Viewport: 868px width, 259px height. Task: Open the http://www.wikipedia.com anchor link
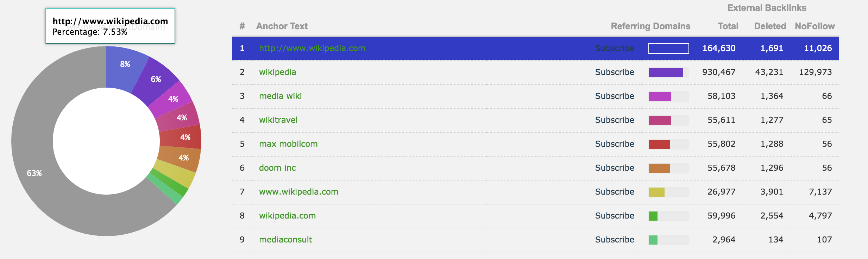pos(312,48)
